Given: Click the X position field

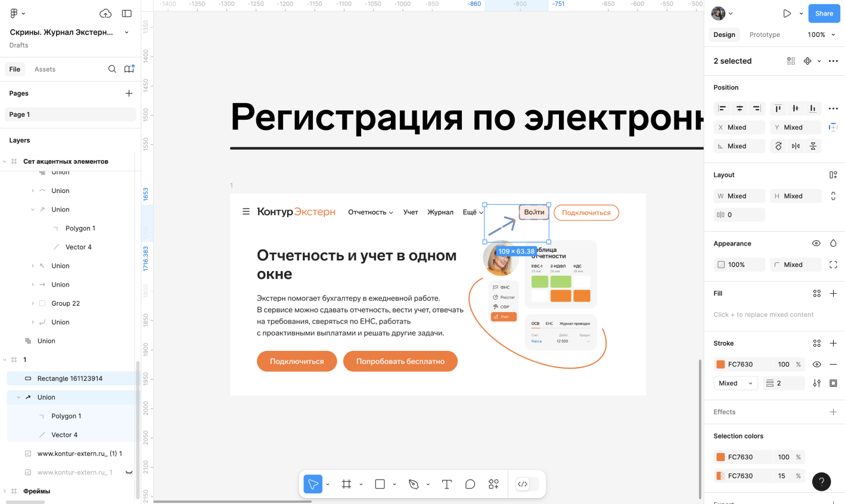Looking at the screenshot, I should tap(739, 127).
